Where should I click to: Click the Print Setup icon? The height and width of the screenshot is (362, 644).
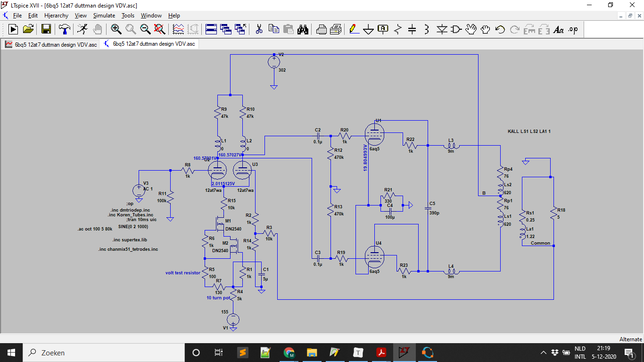322,29
